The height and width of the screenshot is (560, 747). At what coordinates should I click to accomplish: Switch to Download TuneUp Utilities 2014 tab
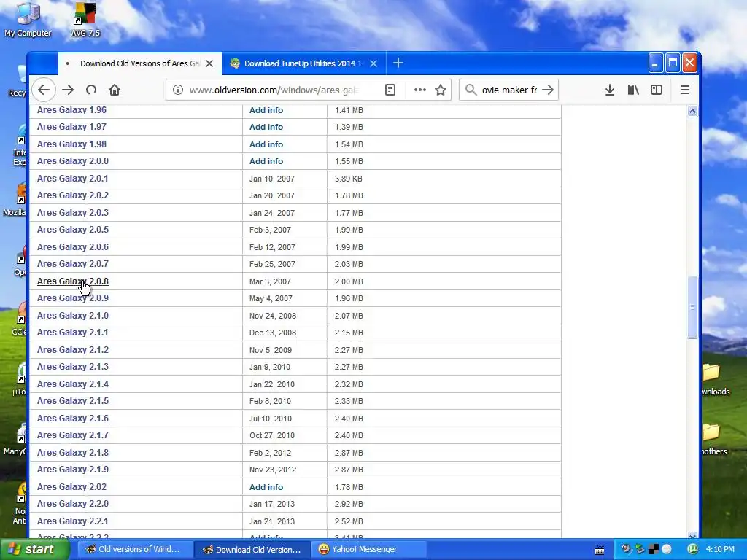(303, 63)
